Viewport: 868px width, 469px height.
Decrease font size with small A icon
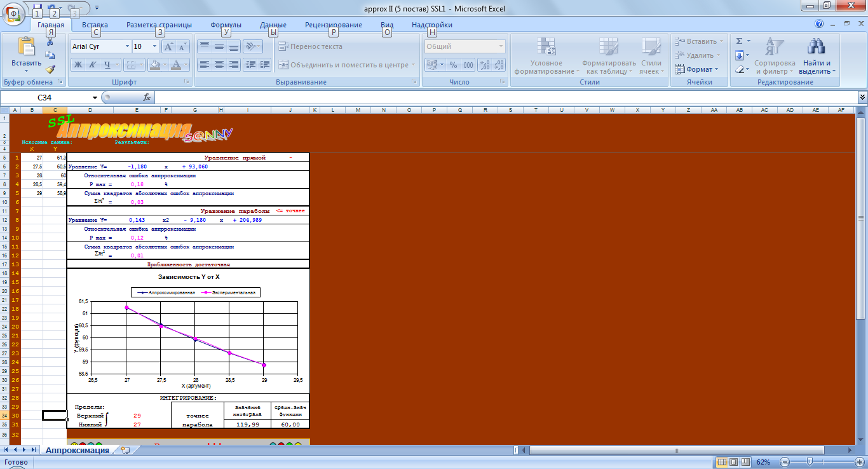click(x=183, y=46)
